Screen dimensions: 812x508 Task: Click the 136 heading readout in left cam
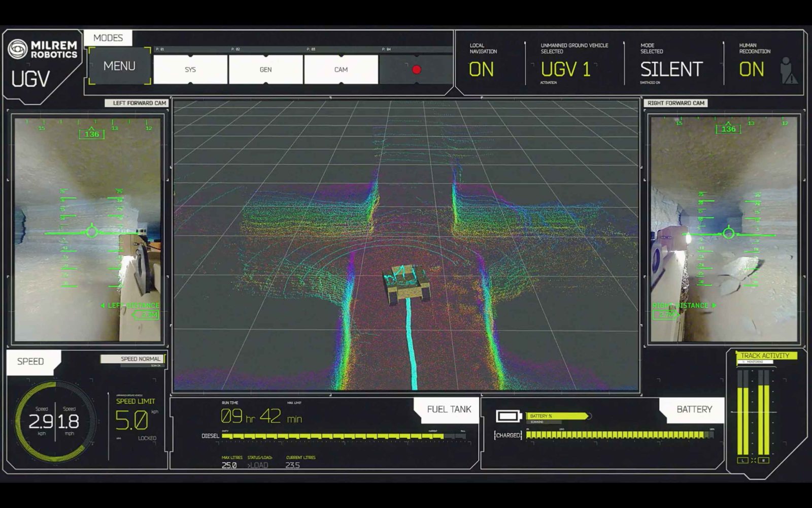(92, 134)
